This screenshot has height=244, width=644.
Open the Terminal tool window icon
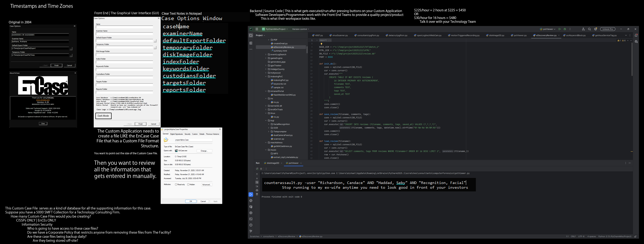251,219
